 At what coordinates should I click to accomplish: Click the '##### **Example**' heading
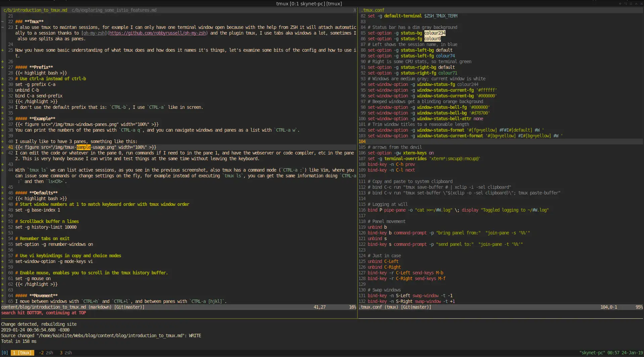coord(35,119)
